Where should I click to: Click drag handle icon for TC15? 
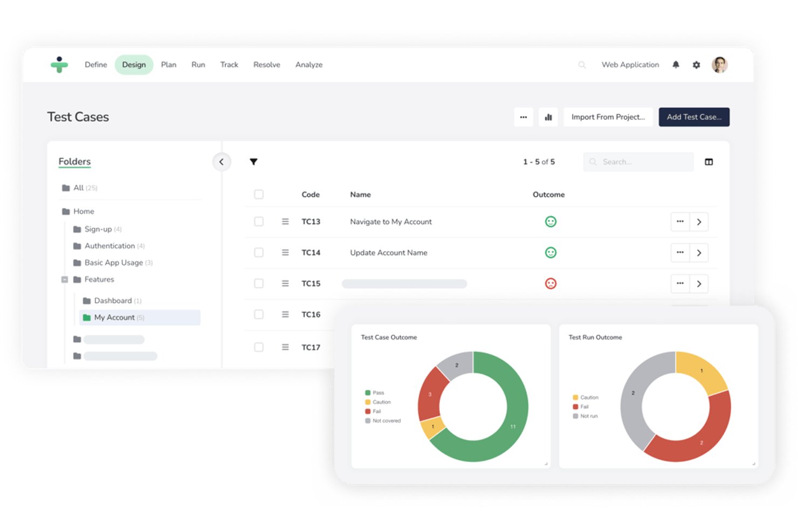click(x=285, y=284)
